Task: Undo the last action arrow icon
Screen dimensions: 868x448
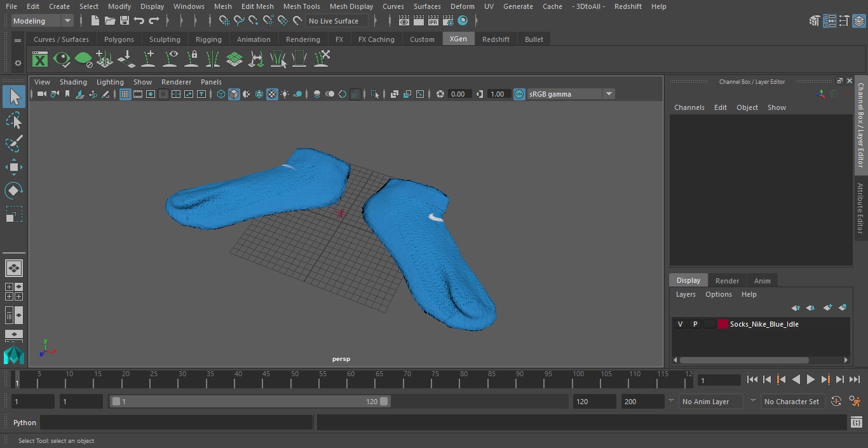Action: click(x=139, y=21)
